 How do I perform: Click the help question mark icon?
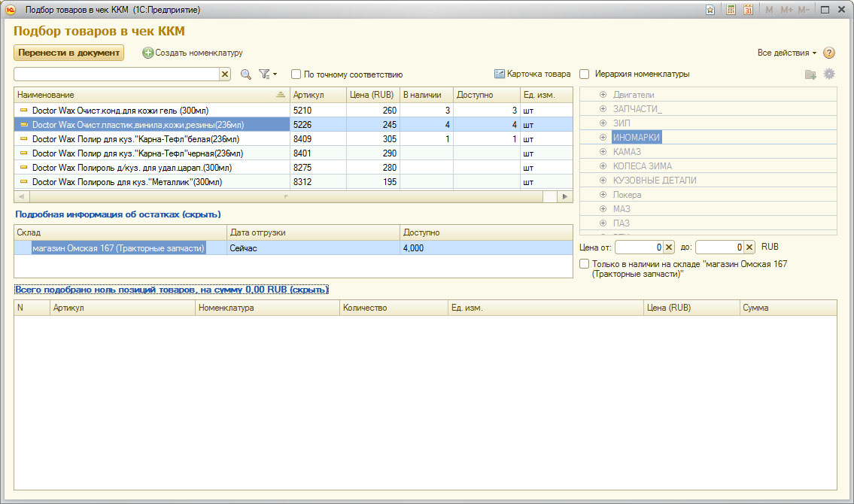[829, 53]
